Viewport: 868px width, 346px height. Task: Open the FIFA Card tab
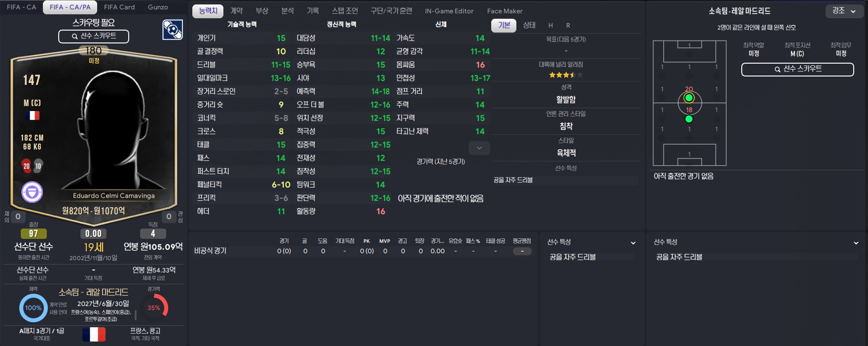pos(119,7)
